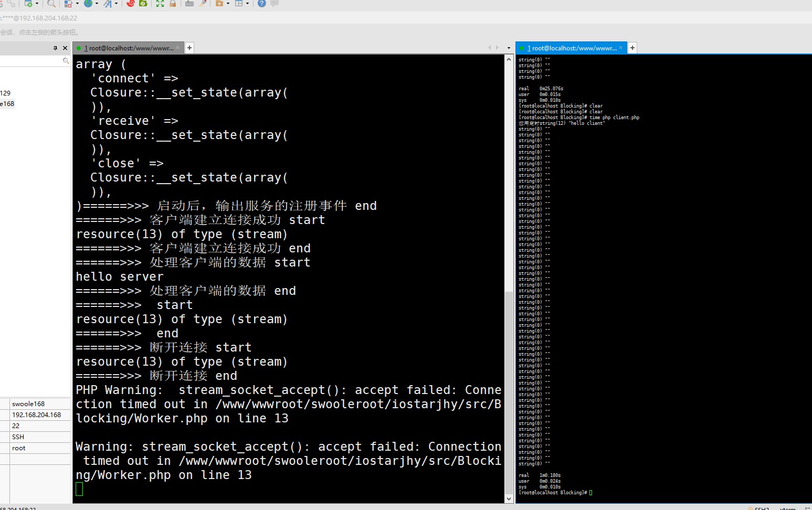The width and height of the screenshot is (812, 510).
Task: Expand the globe encoding dropdown arrow
Action: coord(97,4)
